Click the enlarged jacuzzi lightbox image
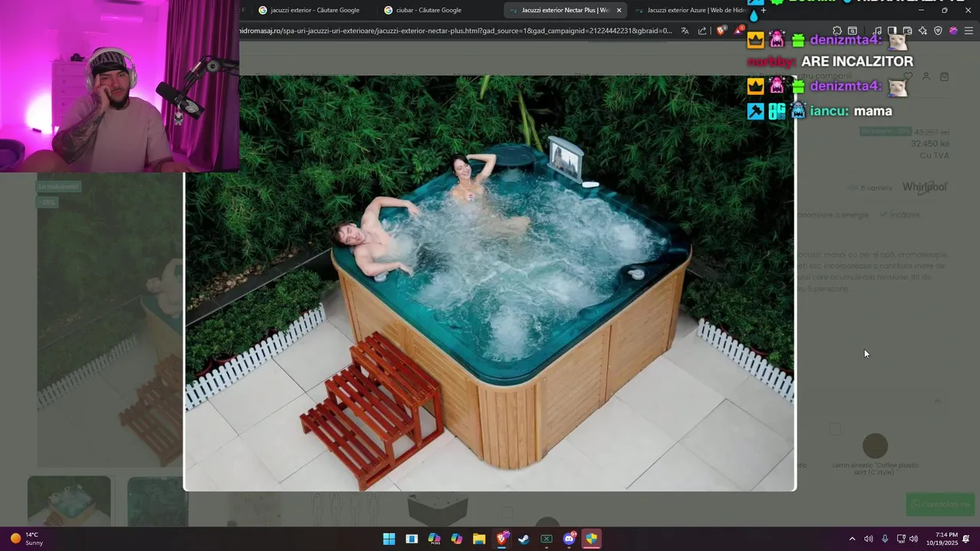The height and width of the screenshot is (551, 980). [490, 283]
